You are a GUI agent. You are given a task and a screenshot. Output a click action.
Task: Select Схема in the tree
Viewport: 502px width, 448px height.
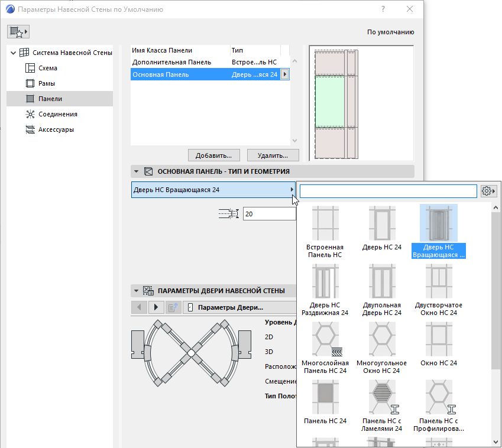(48, 68)
